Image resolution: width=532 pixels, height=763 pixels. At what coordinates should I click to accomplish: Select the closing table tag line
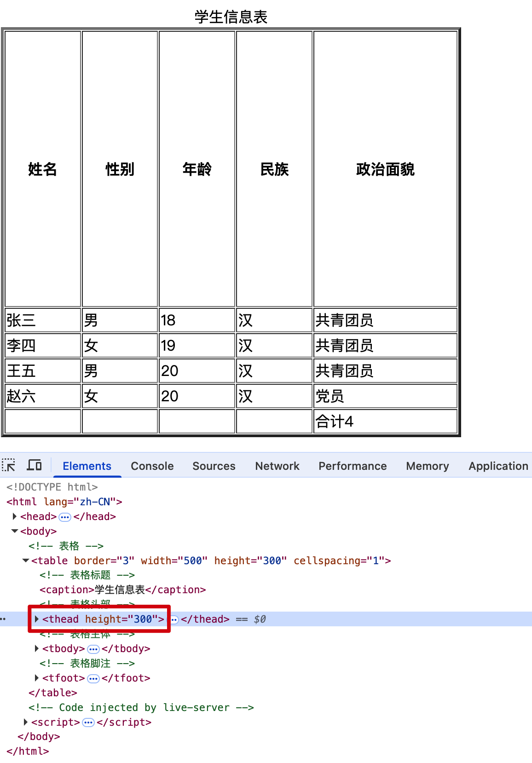tap(53, 693)
